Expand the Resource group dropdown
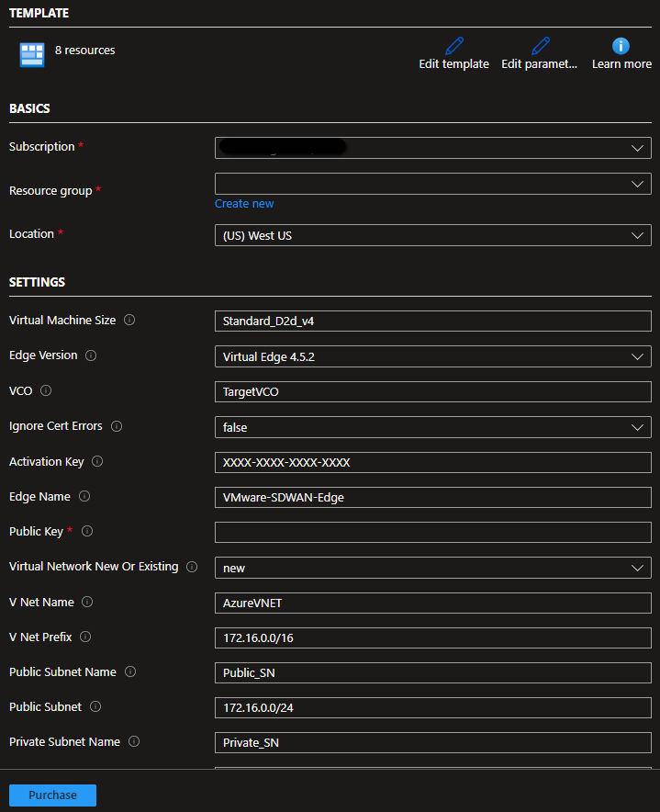 tap(432, 184)
